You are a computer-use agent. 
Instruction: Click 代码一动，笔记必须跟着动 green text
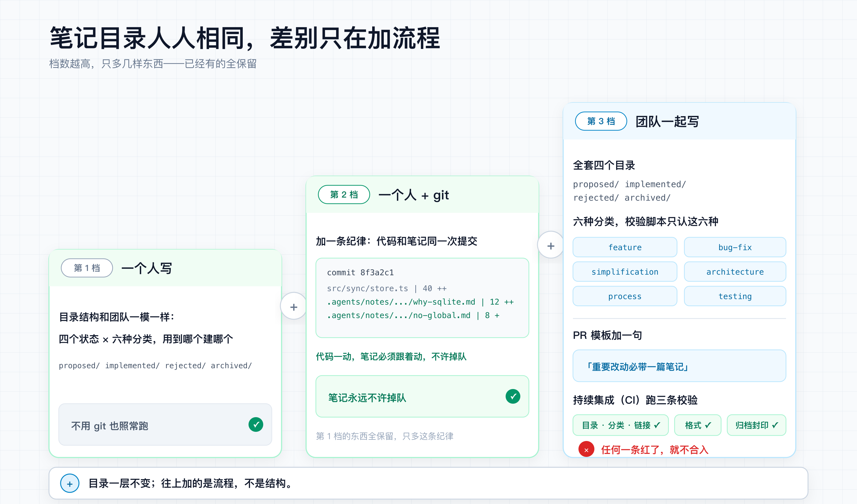point(391,356)
